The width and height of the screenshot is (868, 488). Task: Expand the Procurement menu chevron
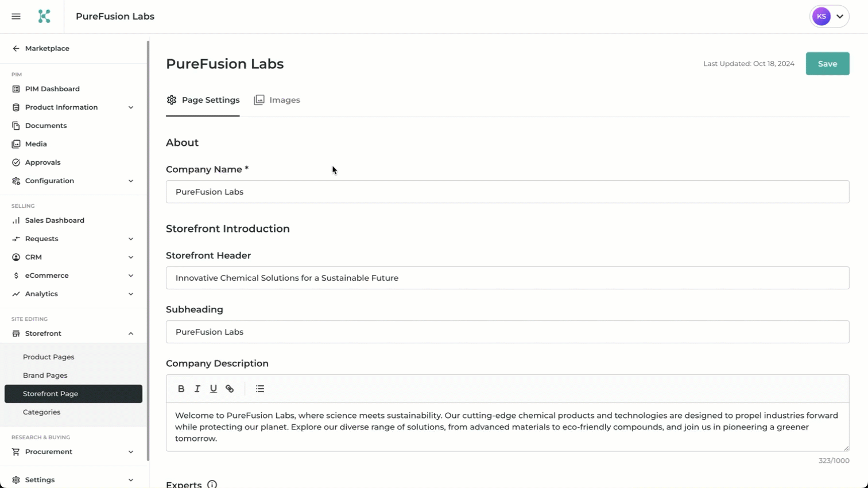(131, 452)
